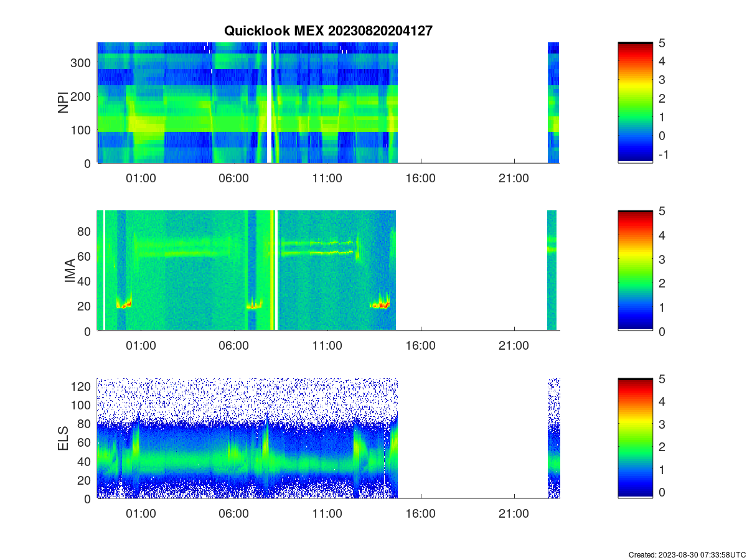Screen dimensions: 747x560
Task: Click the 4 label on ELS colorbar
Action: pyautogui.click(x=662, y=401)
